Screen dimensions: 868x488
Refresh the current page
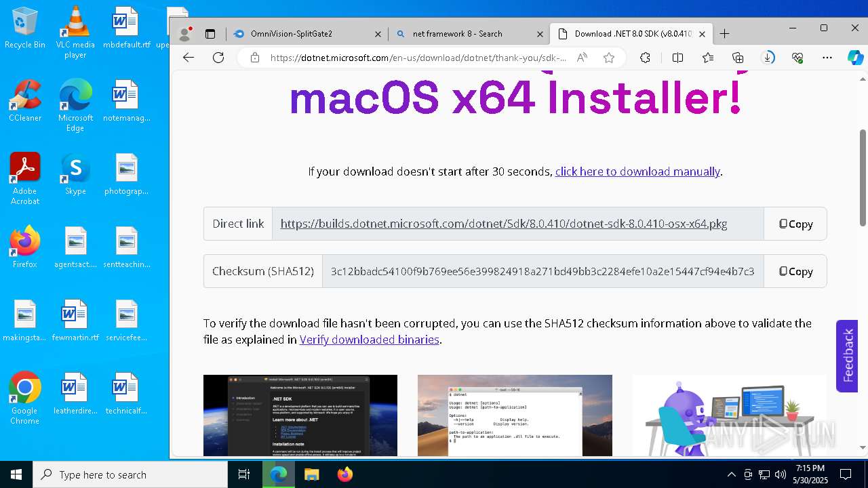(x=218, y=58)
